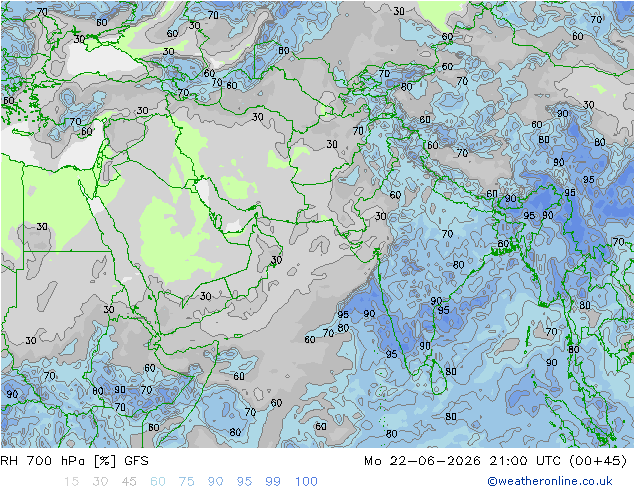
Task: Select the 'RH 700 hPa [%] GFS' title text
Action: point(74,460)
